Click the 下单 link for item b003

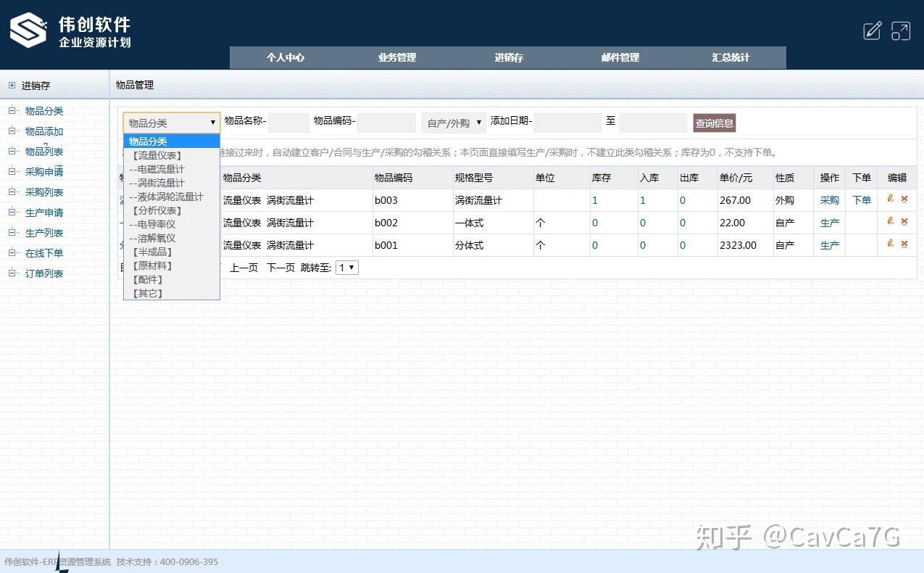[861, 199]
